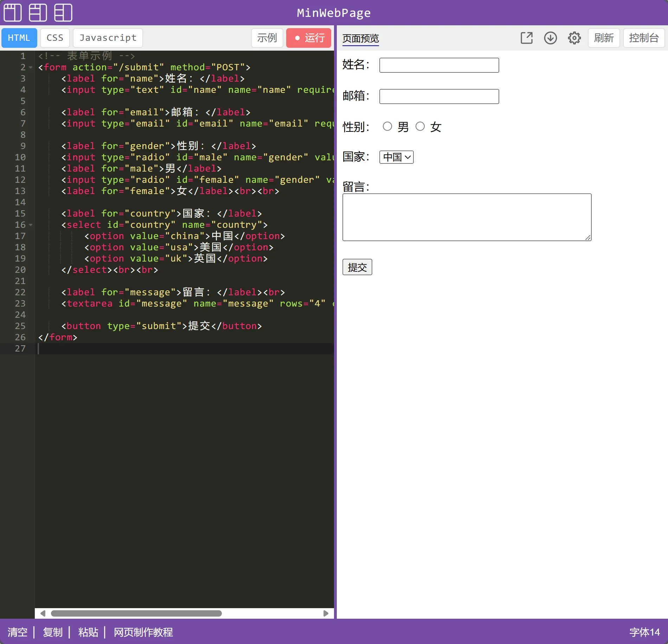Click line number 27 in the gutter
668x644 pixels.
(20, 348)
